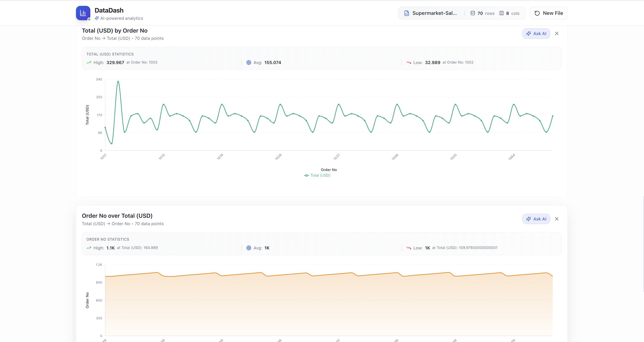Click the document icon next to Supermarket-Sal filename

point(407,13)
